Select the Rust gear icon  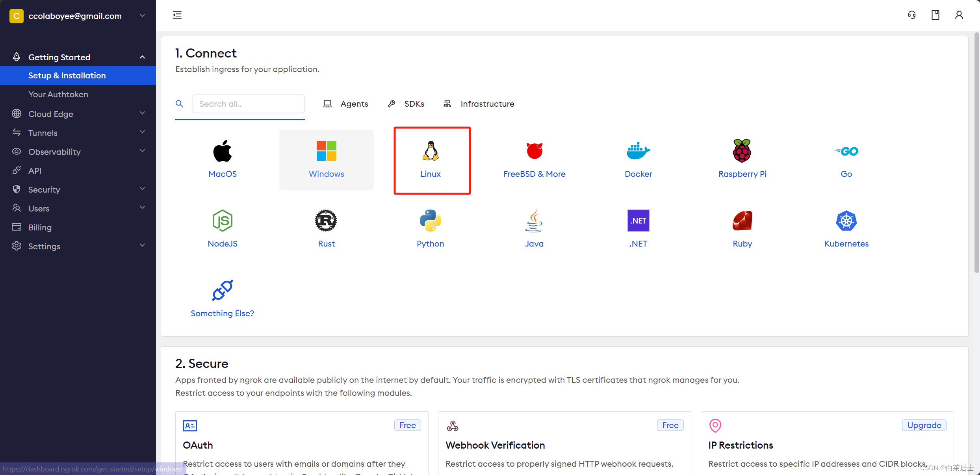326,221
